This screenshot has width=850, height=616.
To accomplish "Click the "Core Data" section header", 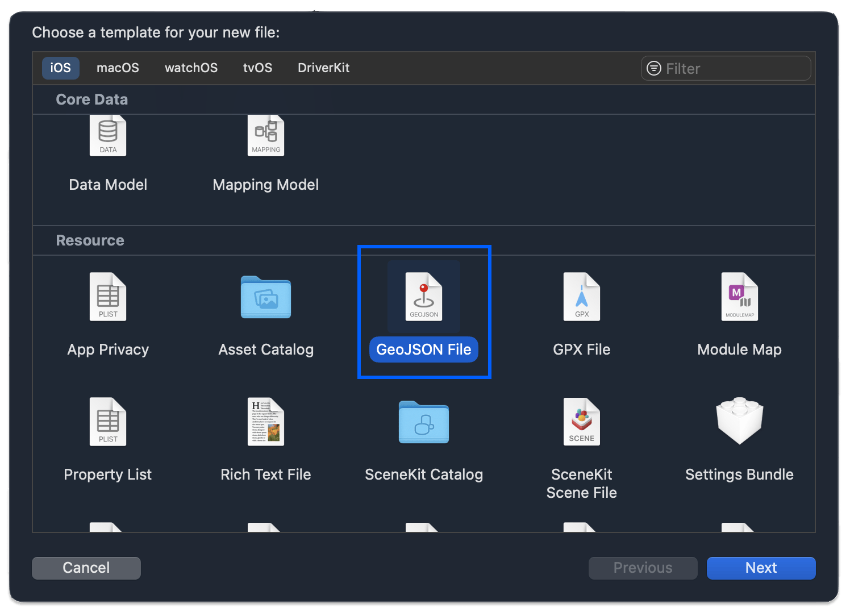I will click(x=92, y=99).
